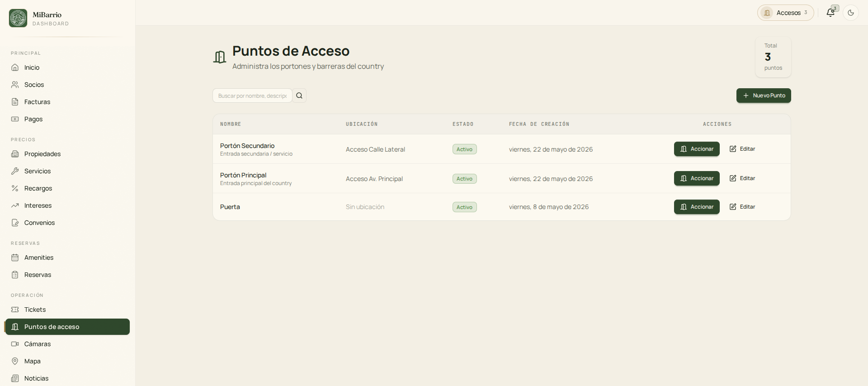Open Inicio from the sidebar
This screenshot has height=386, width=868.
point(67,67)
